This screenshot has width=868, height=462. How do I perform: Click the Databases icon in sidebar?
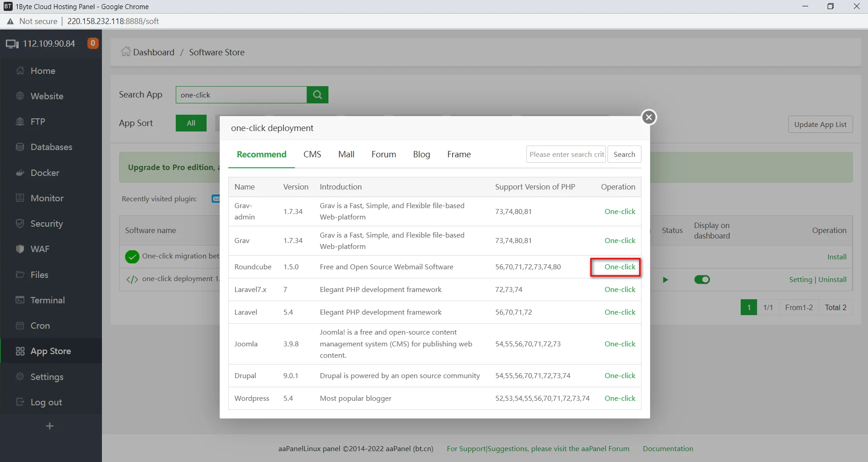20,147
